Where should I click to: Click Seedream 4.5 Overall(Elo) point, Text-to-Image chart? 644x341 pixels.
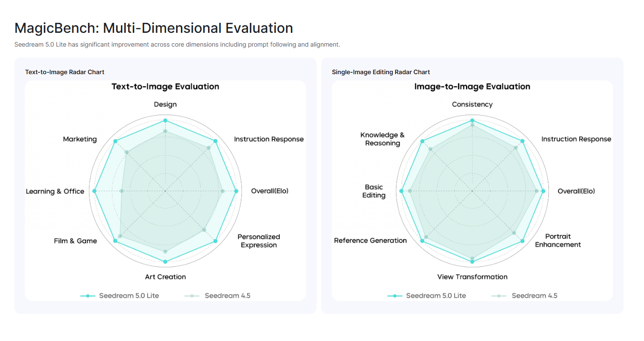[x=222, y=191]
